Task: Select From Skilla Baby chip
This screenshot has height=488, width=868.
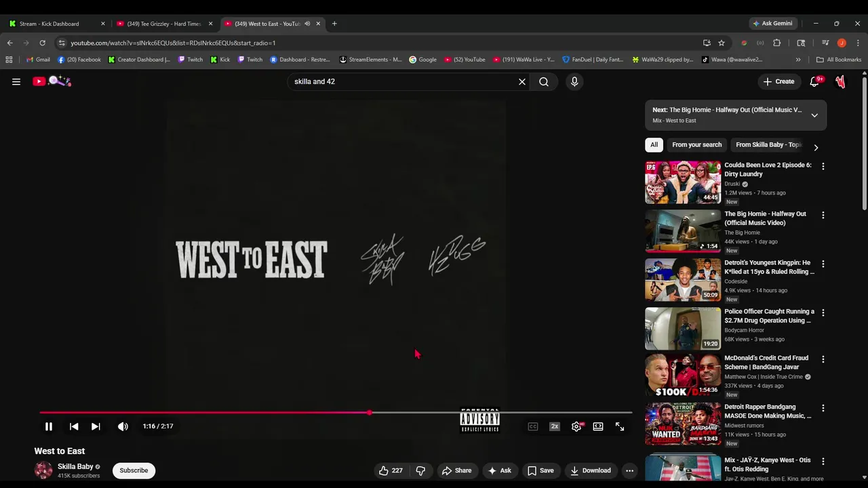Action: click(x=768, y=144)
